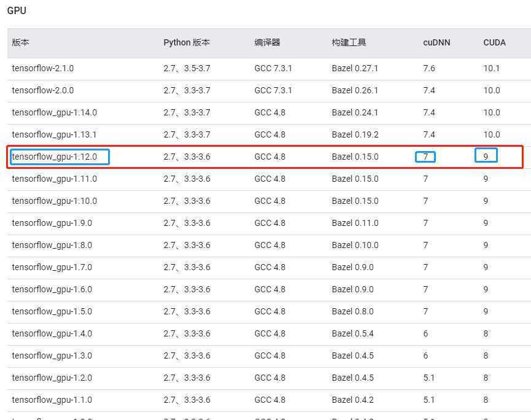Click cuDNN 7.4 in tensorflow-2.0.0 row
This screenshot has width=531, height=420.
pos(428,90)
